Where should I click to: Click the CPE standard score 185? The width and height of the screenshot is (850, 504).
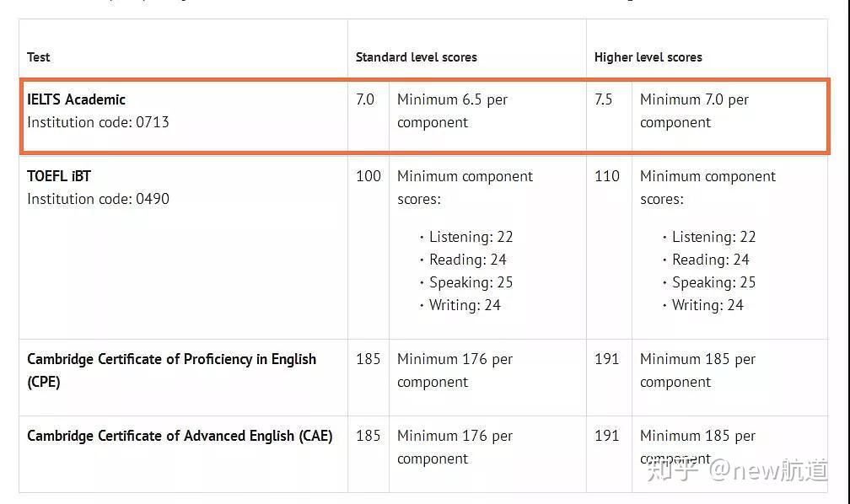pyautogui.click(x=368, y=359)
